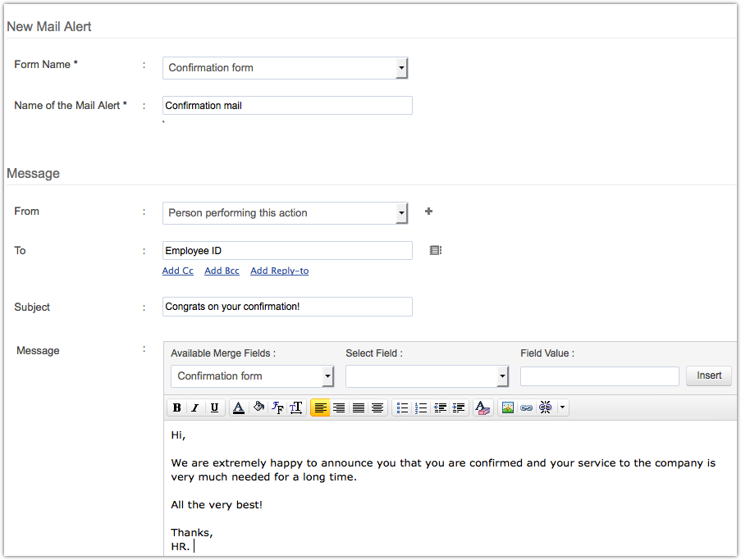Open the background color fill picker
741x560 pixels.
(x=257, y=407)
